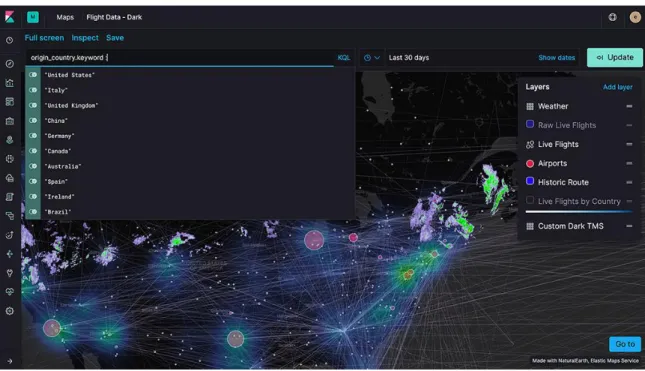Open Canvas icon in sidebar

point(9,121)
